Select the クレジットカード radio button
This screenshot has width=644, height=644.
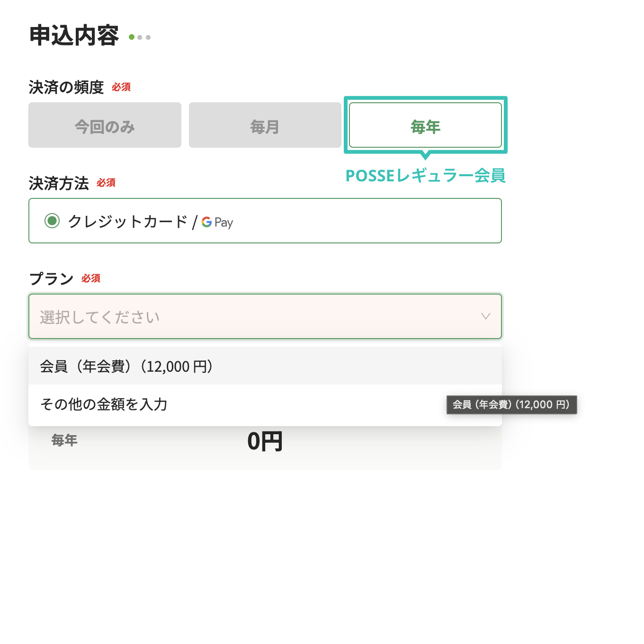52,221
